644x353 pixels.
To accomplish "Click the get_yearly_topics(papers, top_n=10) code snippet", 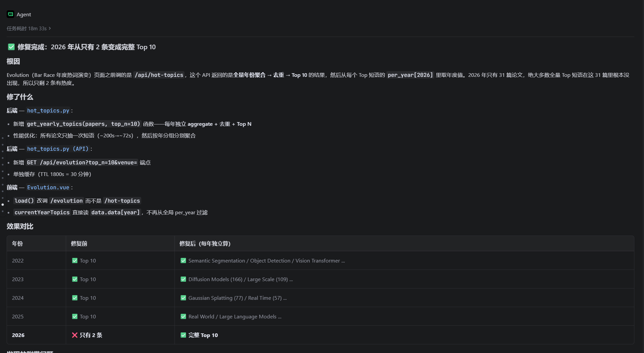I will click(83, 124).
